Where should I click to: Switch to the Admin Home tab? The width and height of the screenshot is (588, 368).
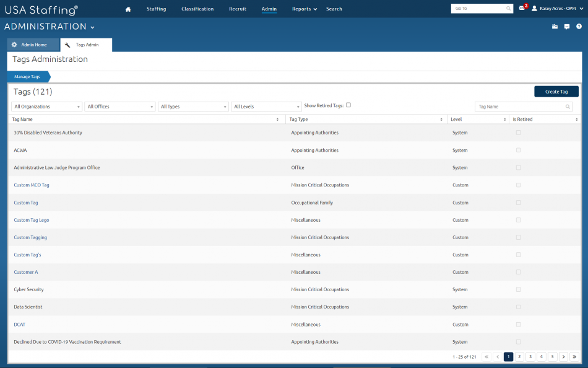(33, 45)
